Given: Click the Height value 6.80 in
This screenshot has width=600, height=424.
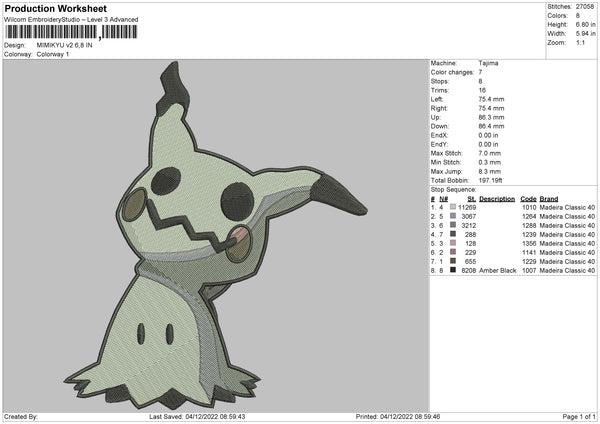Looking at the screenshot, I should click(x=585, y=24).
